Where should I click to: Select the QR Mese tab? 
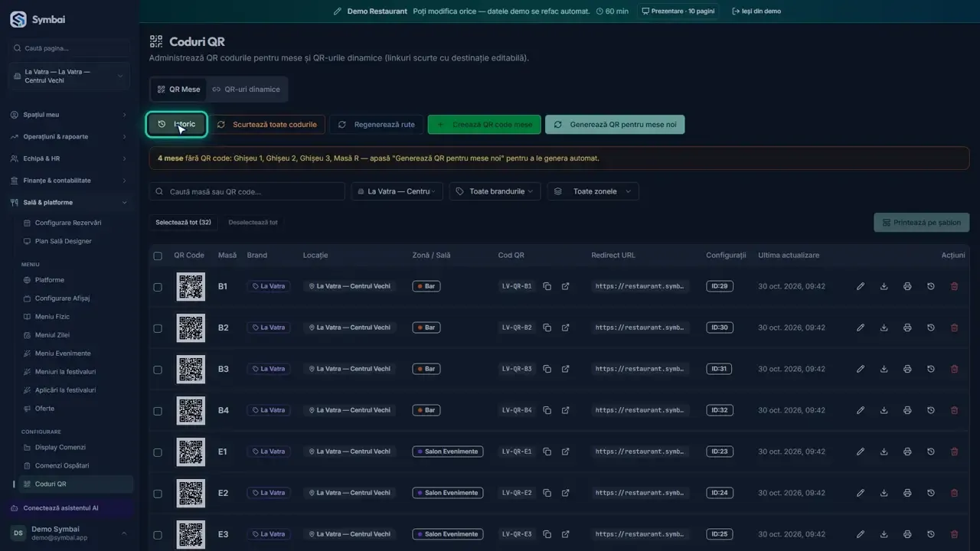(178, 90)
